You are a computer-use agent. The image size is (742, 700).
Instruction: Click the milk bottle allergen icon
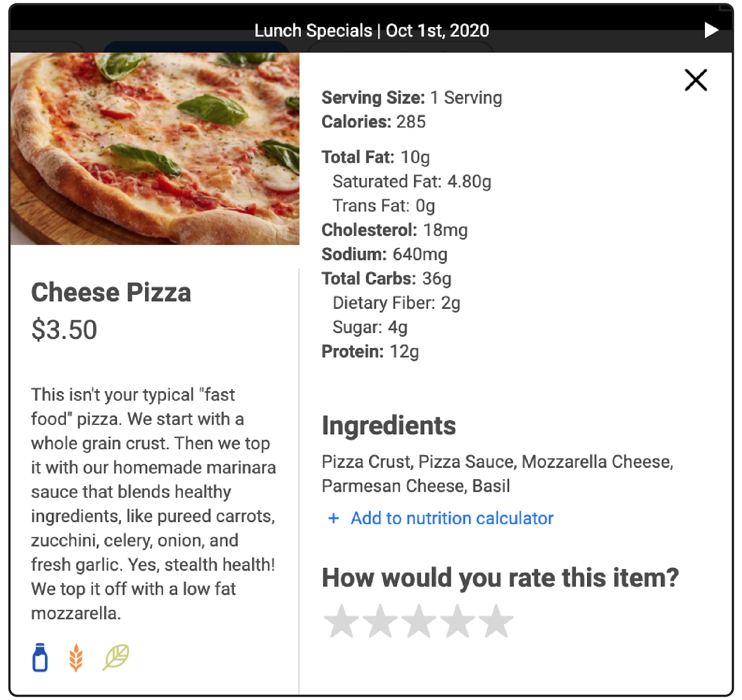pyautogui.click(x=40, y=657)
